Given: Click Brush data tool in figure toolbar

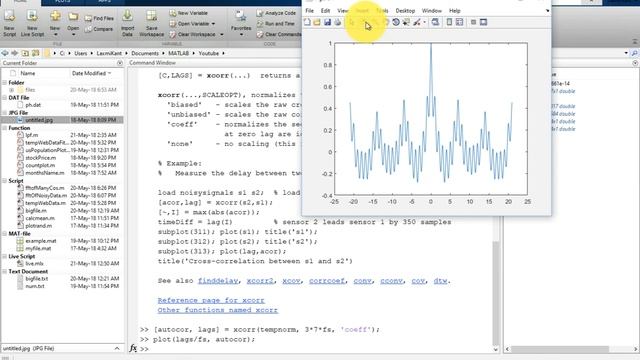Looking at the screenshot, I should (x=417, y=22).
